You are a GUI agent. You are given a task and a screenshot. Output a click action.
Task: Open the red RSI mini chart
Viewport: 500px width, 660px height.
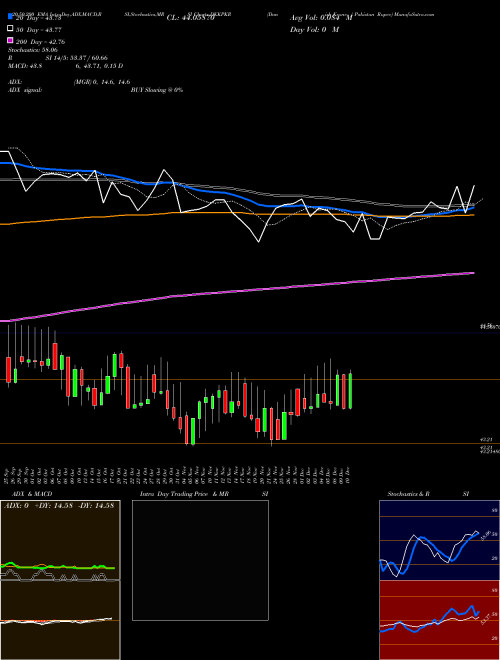pyautogui.click(x=439, y=620)
